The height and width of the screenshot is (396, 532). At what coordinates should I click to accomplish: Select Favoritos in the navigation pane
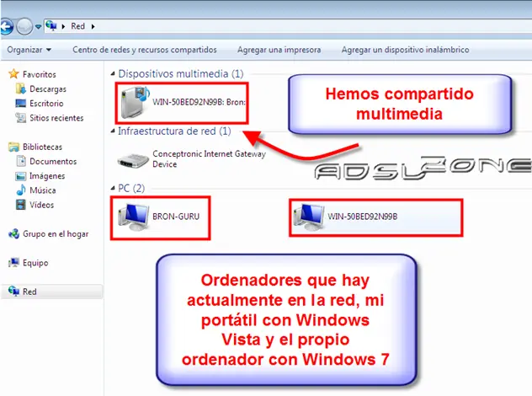(40, 74)
